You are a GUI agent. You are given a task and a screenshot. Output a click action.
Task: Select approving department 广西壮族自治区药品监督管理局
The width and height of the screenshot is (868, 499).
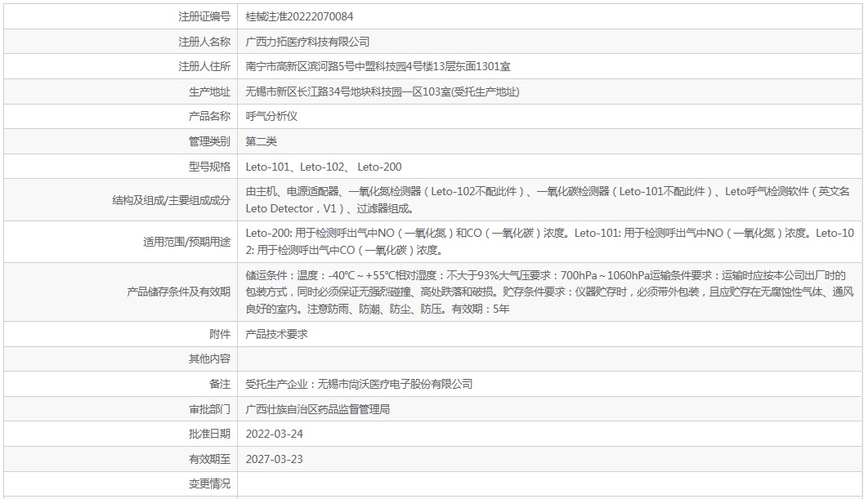(318, 409)
